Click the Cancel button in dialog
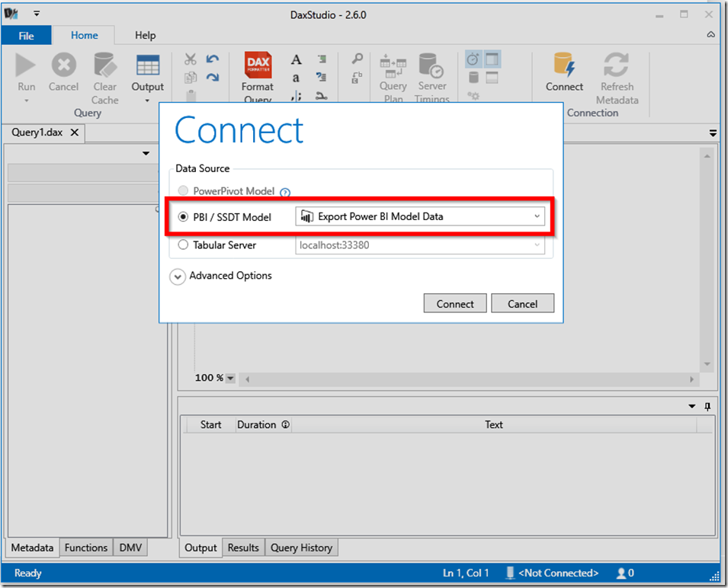Screen dimensions: 728x588 coord(522,303)
